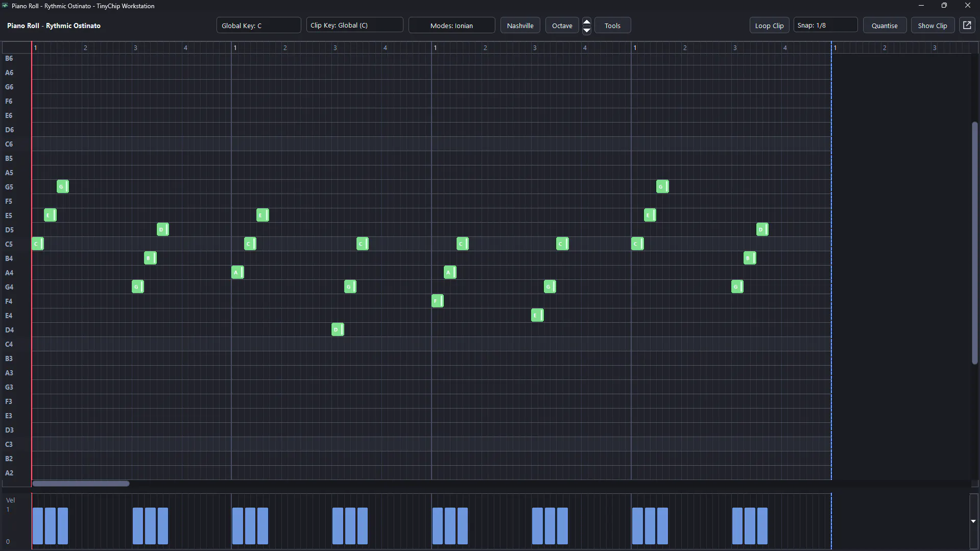Select the A4 note in the second bar
Viewport: 980px width, 551px height.
click(237, 272)
